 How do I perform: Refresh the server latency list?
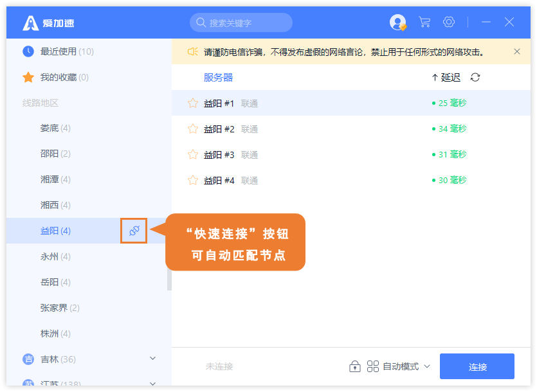coord(475,77)
